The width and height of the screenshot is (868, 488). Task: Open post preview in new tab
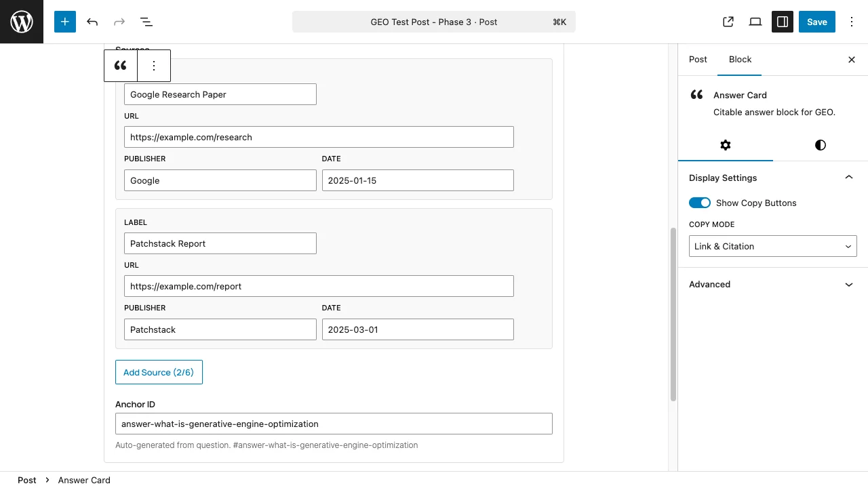728,22
